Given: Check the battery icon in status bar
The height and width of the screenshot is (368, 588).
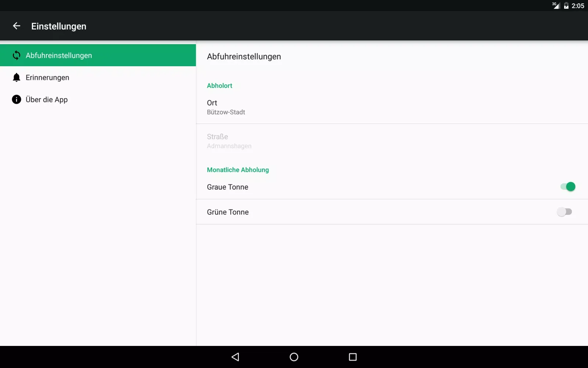Looking at the screenshot, I should [566, 6].
